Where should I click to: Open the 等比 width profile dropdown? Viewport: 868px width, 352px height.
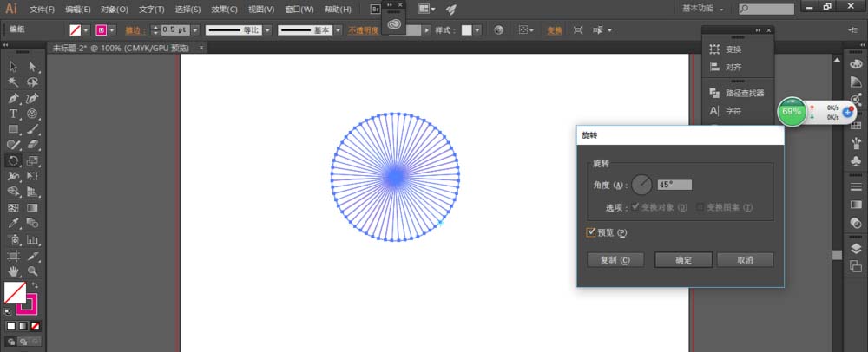pyautogui.click(x=267, y=30)
